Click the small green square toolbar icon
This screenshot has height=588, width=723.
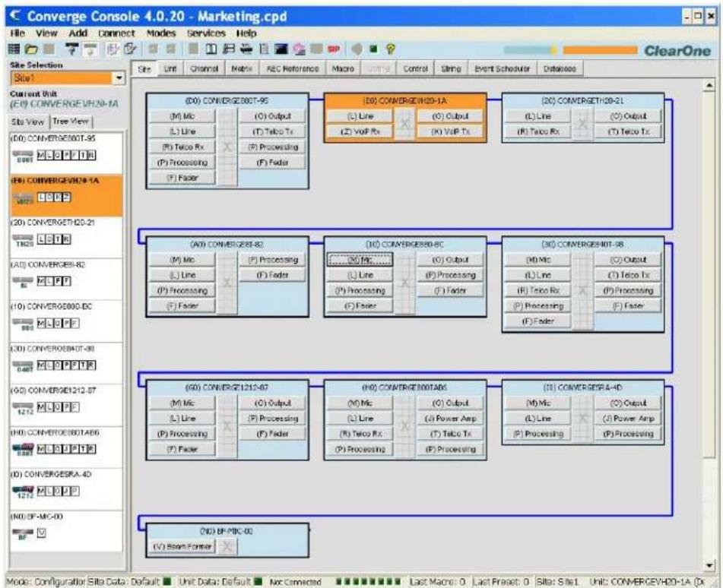pyautogui.click(x=373, y=49)
